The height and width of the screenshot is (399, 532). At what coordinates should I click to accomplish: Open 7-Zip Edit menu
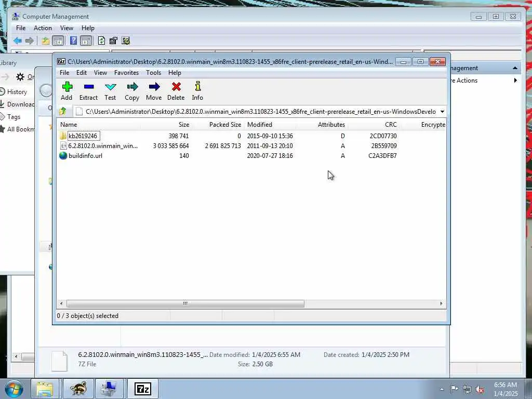(82, 73)
